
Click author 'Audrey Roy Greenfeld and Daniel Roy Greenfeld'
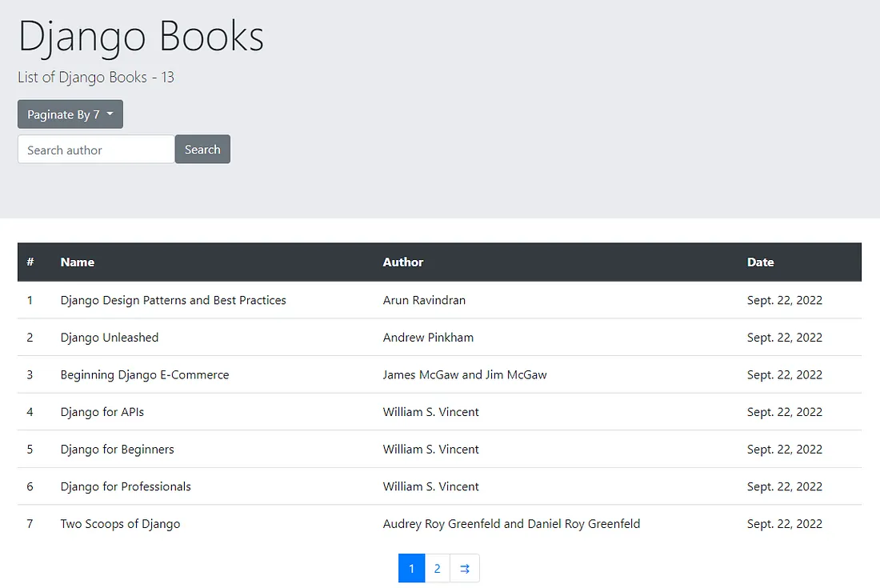(511, 524)
